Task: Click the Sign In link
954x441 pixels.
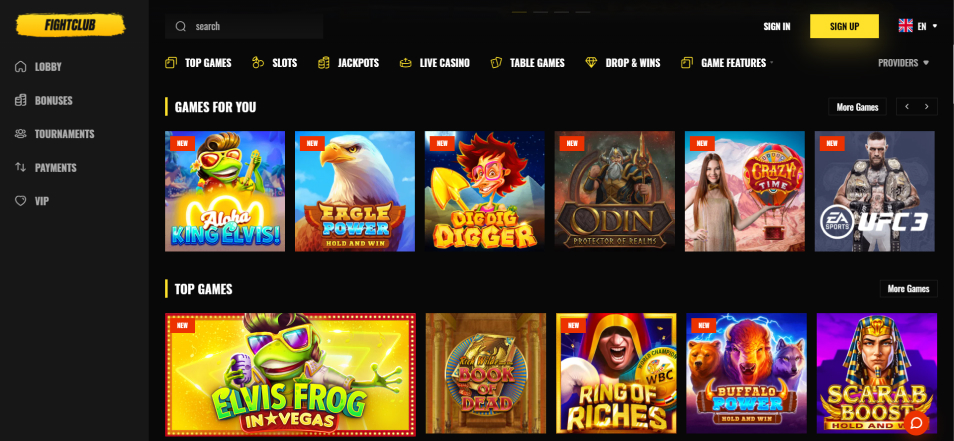Action: click(777, 26)
